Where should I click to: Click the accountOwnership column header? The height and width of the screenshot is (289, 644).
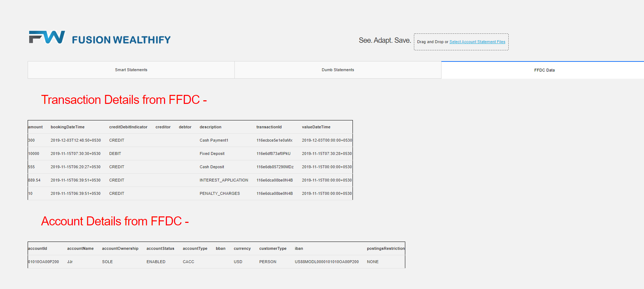click(120, 248)
